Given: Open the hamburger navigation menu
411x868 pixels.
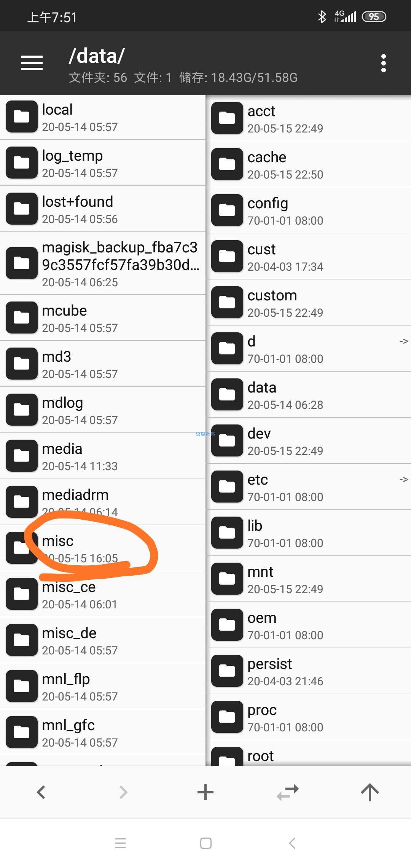Looking at the screenshot, I should (x=32, y=63).
